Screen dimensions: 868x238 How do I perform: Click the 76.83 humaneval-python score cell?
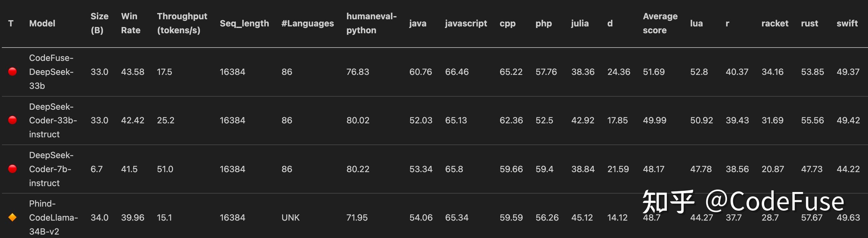click(x=358, y=72)
